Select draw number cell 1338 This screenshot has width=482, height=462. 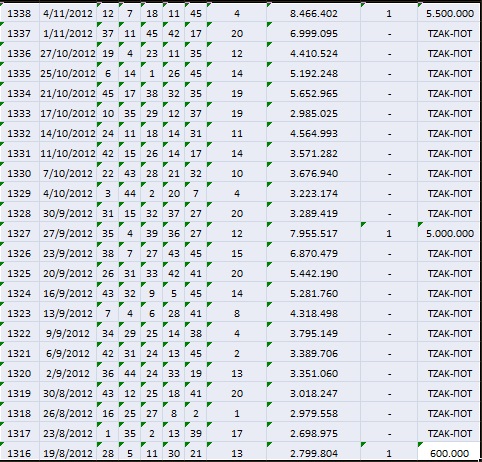(19, 14)
